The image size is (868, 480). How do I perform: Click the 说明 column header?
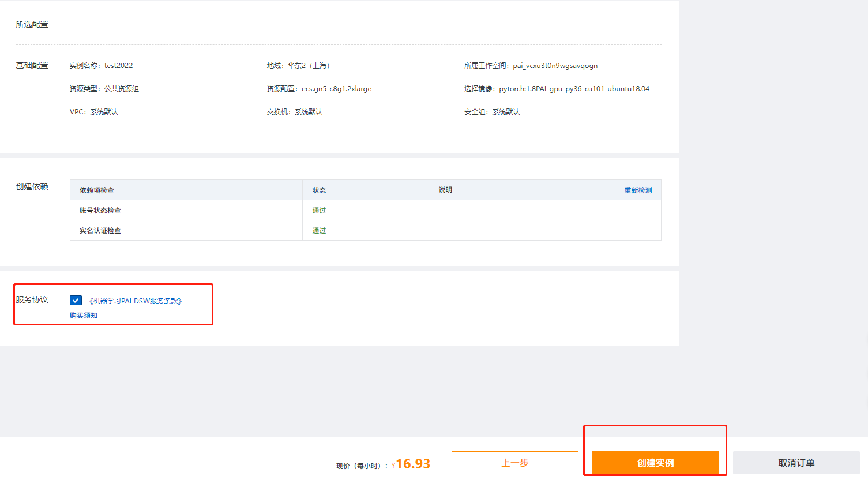pyautogui.click(x=445, y=190)
